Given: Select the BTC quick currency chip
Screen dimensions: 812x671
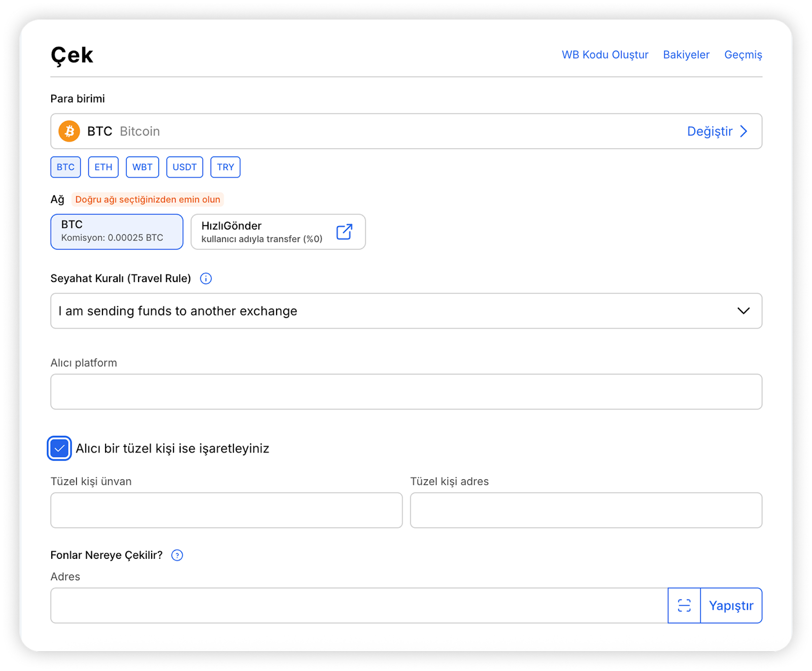Looking at the screenshot, I should 65,167.
